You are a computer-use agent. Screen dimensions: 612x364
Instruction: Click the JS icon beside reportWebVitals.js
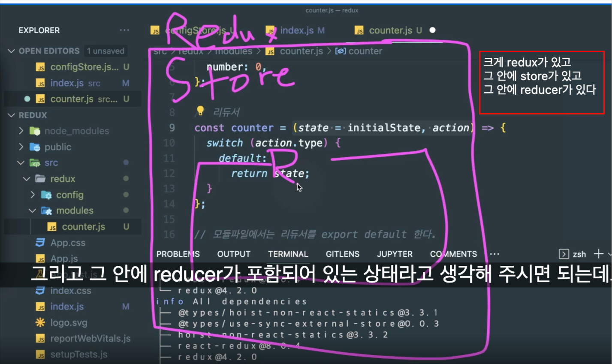tap(40, 339)
